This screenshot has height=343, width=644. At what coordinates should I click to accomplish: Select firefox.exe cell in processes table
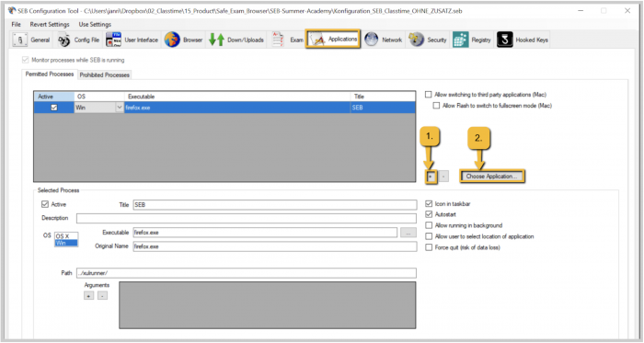point(237,108)
